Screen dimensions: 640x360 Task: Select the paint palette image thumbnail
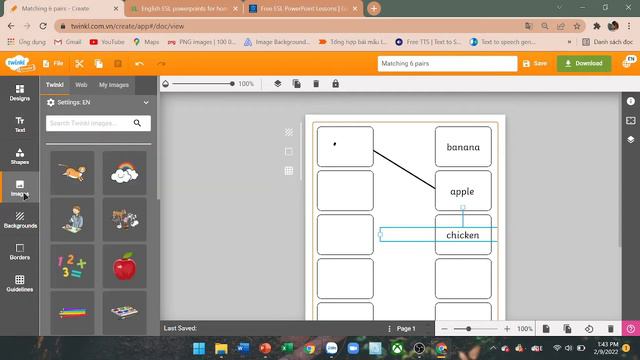point(124,313)
